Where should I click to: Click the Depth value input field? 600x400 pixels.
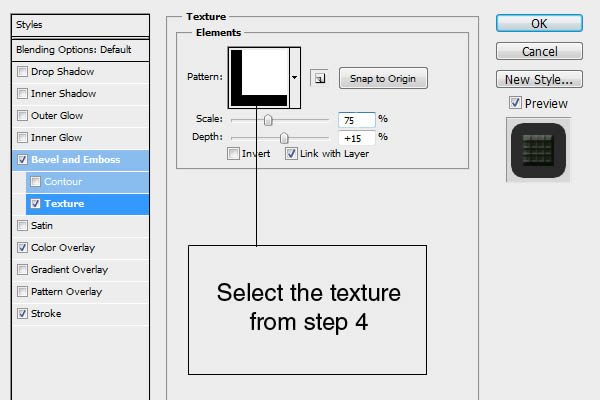[356, 138]
